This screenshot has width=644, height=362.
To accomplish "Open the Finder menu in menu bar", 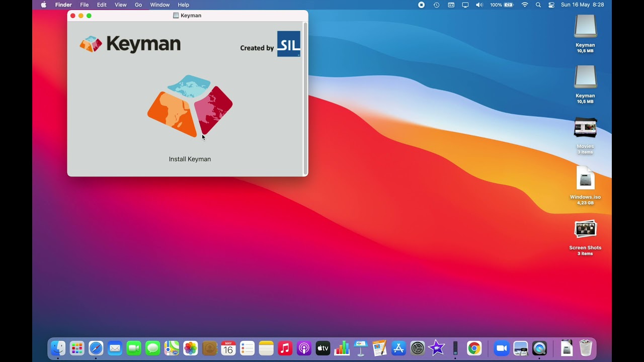I will point(63,5).
